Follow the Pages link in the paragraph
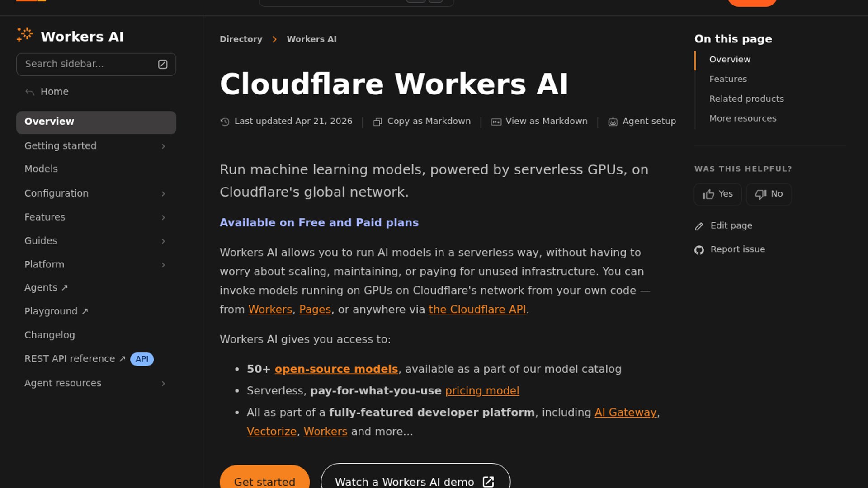 [x=315, y=310]
